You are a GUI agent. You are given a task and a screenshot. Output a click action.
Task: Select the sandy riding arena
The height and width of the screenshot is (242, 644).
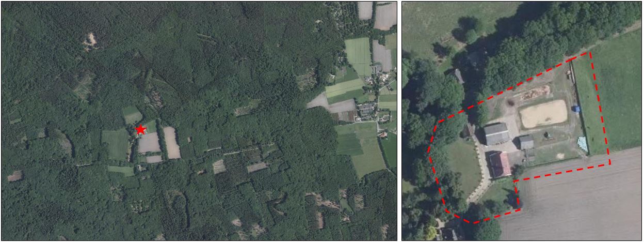543,114
